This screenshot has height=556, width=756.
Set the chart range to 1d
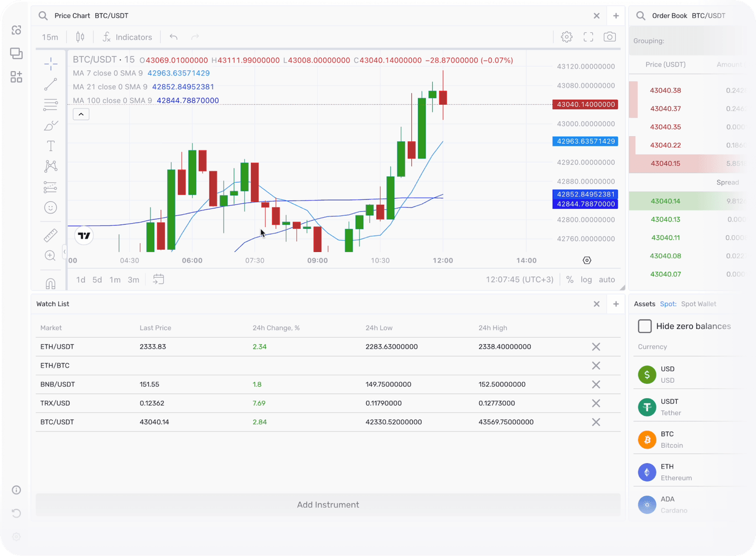click(81, 280)
